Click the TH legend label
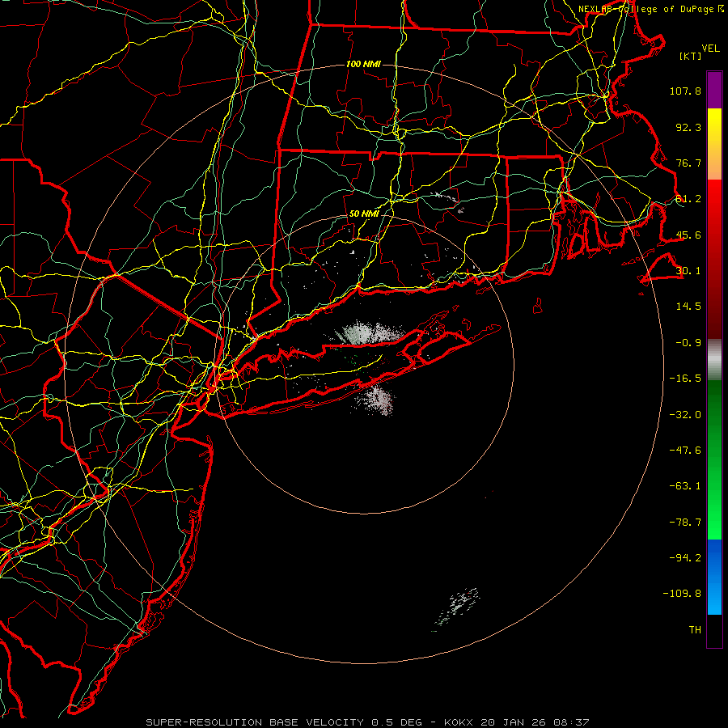 point(695,630)
